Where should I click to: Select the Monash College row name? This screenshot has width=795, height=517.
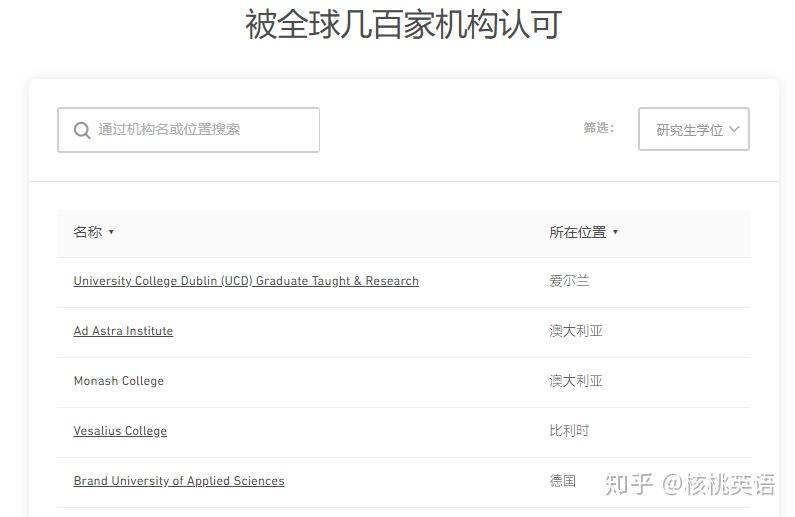point(119,381)
